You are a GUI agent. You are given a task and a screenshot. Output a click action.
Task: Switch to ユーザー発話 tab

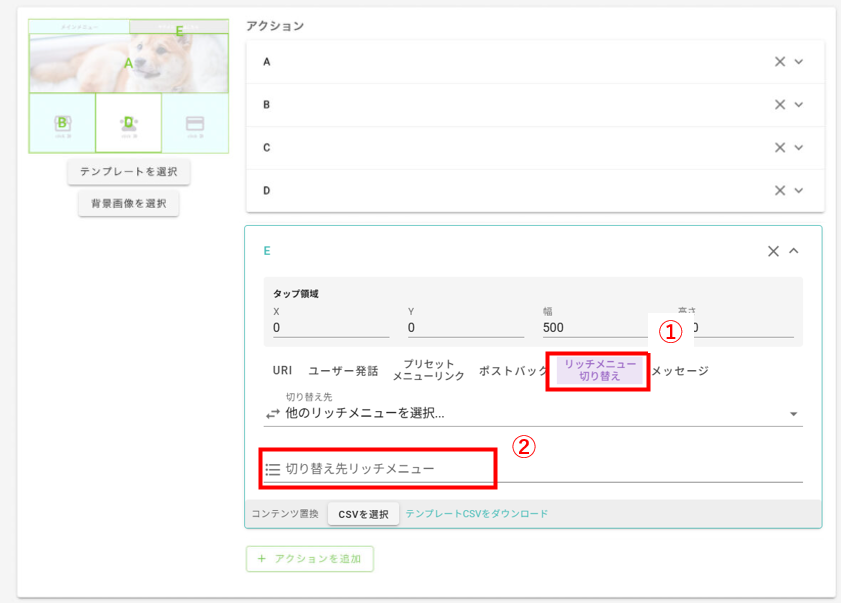343,371
